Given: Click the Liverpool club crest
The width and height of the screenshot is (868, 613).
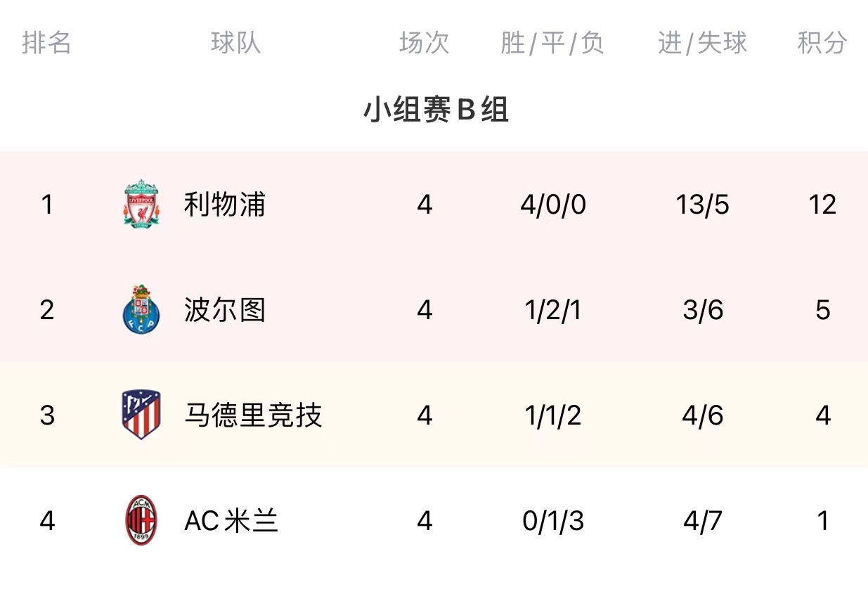Looking at the screenshot, I should (x=141, y=204).
